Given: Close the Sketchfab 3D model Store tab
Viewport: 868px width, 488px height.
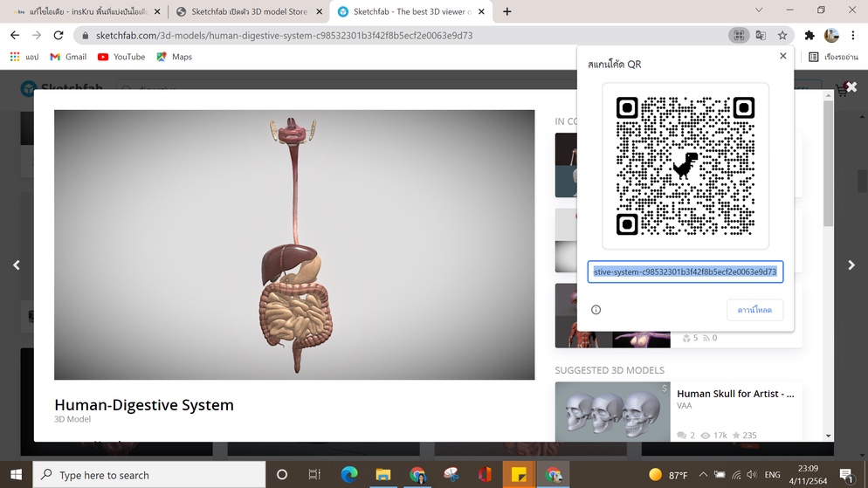Looking at the screenshot, I should (x=320, y=11).
